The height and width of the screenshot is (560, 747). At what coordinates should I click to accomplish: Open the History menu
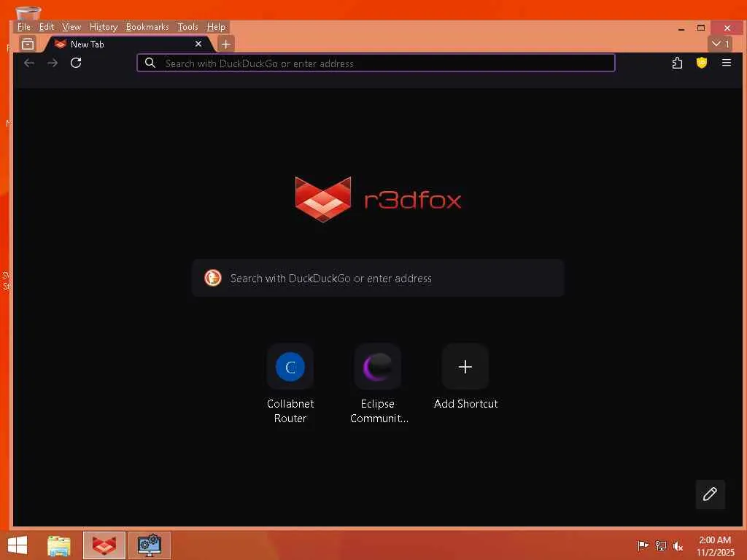(104, 27)
